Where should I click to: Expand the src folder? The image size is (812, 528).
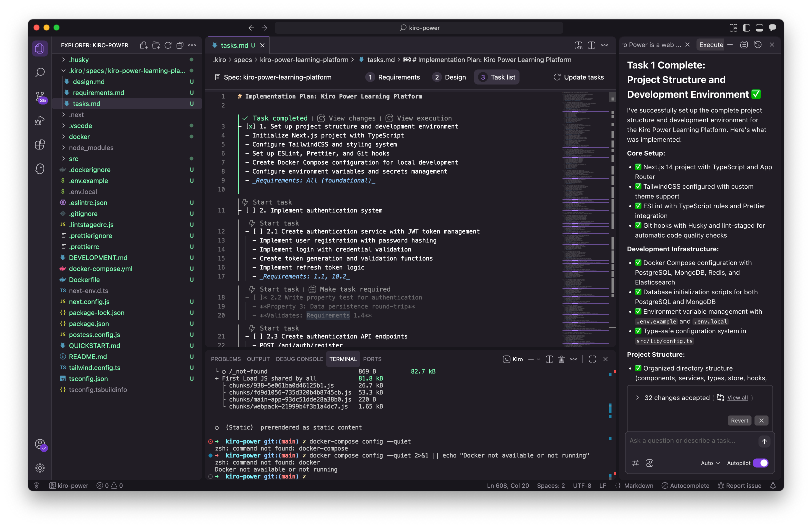[x=73, y=158]
